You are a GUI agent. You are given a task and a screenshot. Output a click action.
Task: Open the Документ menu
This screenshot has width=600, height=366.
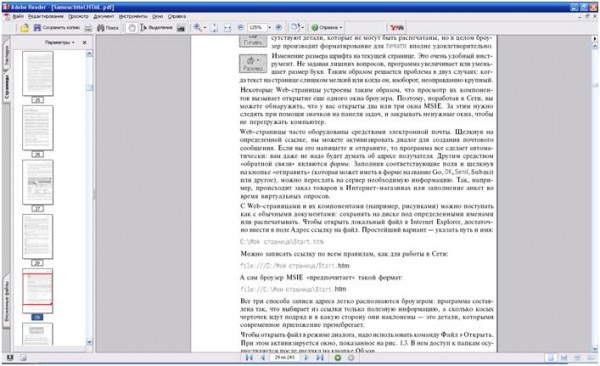104,16
